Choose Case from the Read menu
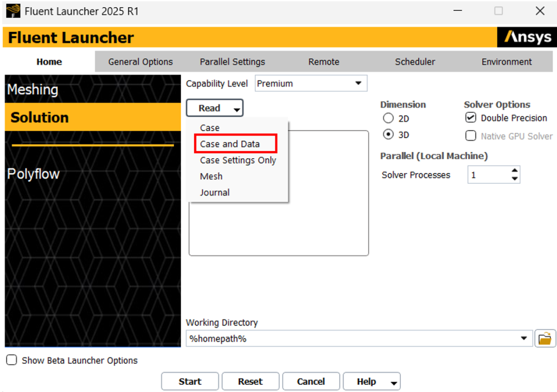 click(x=209, y=128)
